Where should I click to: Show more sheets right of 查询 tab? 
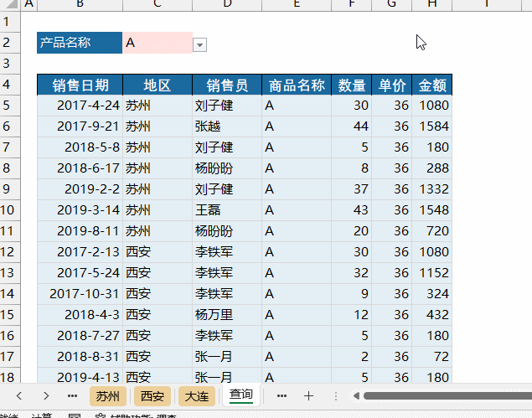coord(281,395)
